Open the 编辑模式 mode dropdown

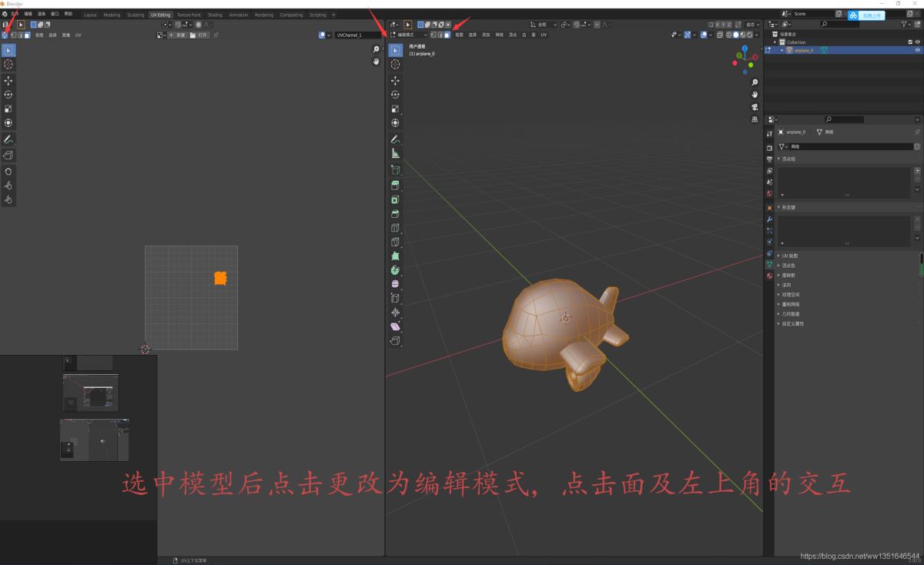tap(408, 34)
